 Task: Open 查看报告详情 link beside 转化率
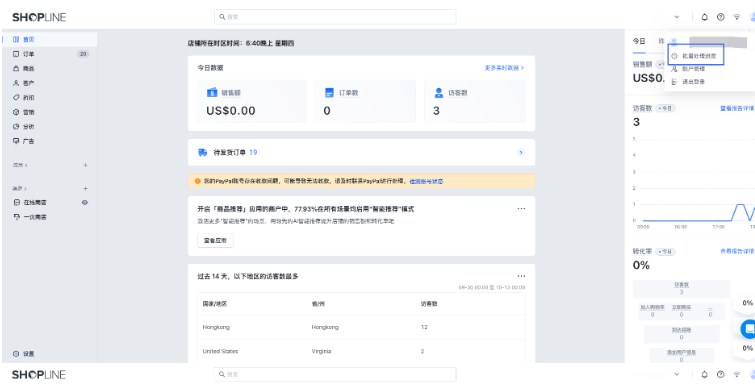pyautogui.click(x=737, y=251)
